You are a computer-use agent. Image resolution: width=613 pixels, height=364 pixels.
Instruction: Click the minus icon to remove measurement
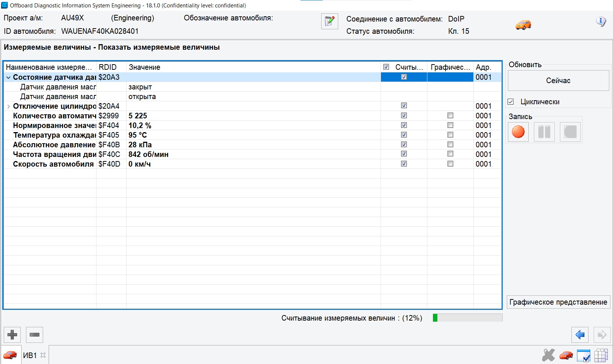(35, 335)
